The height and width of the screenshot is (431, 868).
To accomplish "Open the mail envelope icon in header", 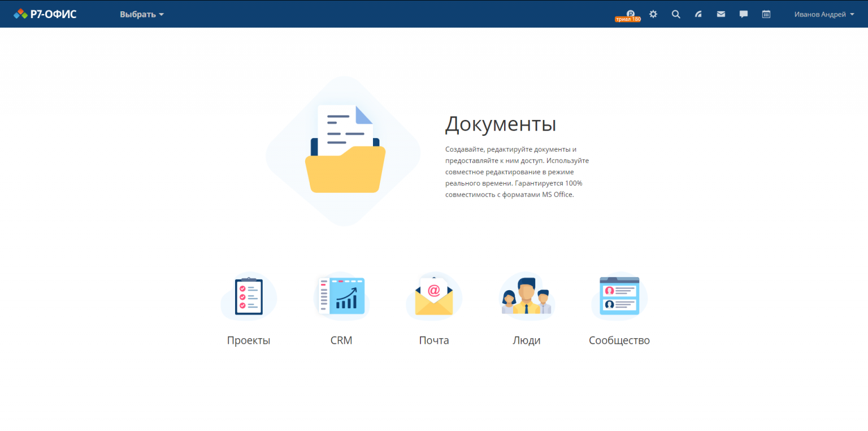I will coord(721,14).
